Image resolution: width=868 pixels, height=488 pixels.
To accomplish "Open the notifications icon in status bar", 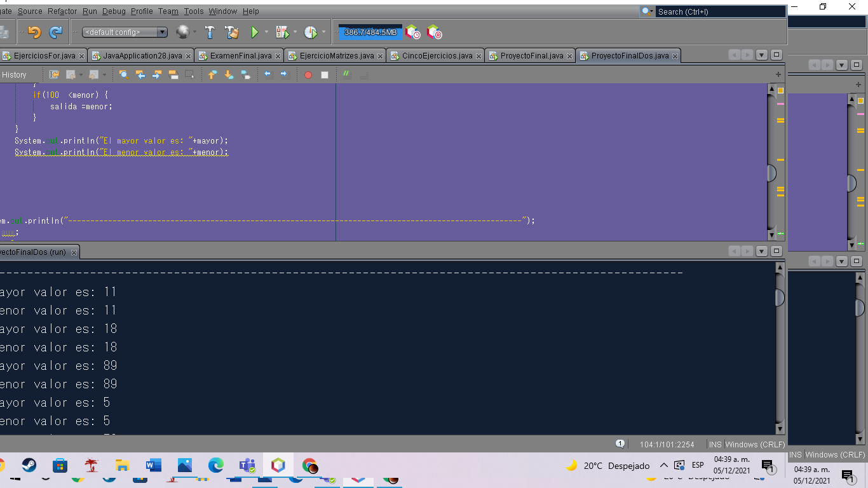I will [620, 444].
